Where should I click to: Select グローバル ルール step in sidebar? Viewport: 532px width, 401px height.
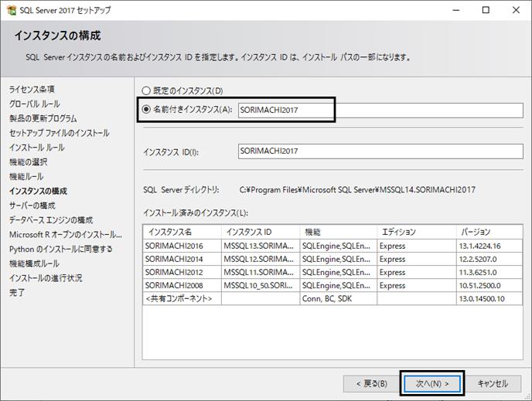(35, 104)
